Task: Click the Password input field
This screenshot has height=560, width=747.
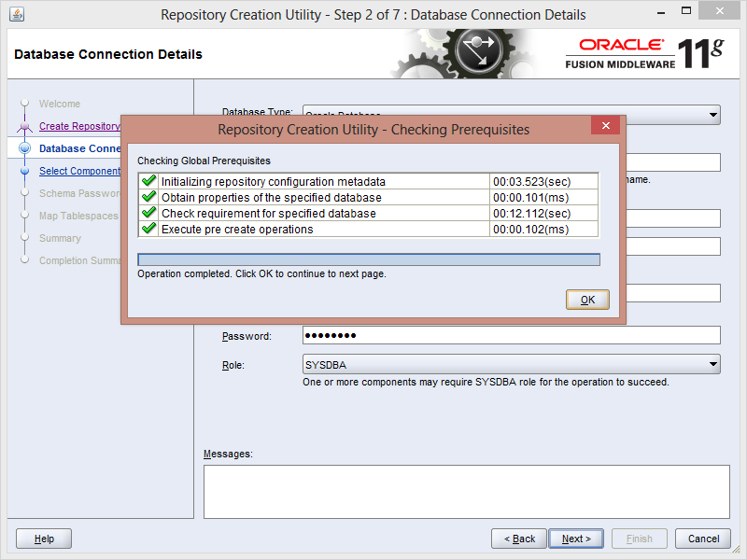Action: (x=511, y=335)
